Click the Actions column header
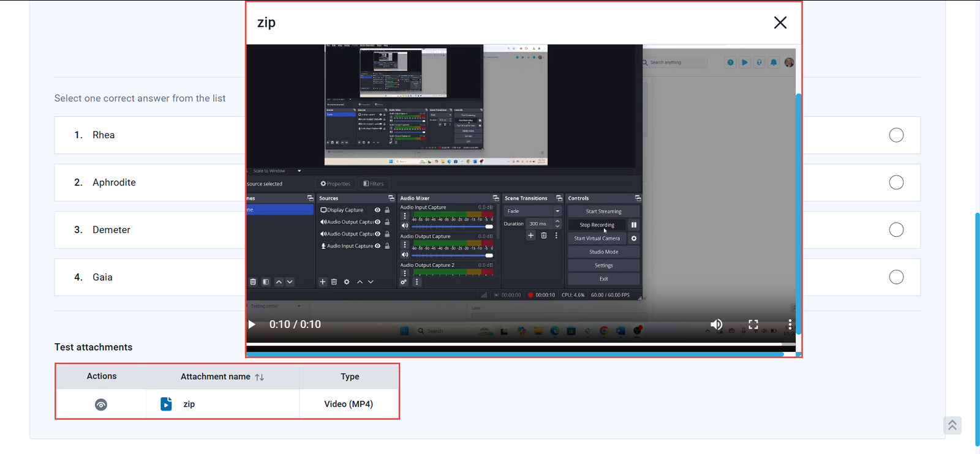This screenshot has width=980, height=454. tap(102, 376)
